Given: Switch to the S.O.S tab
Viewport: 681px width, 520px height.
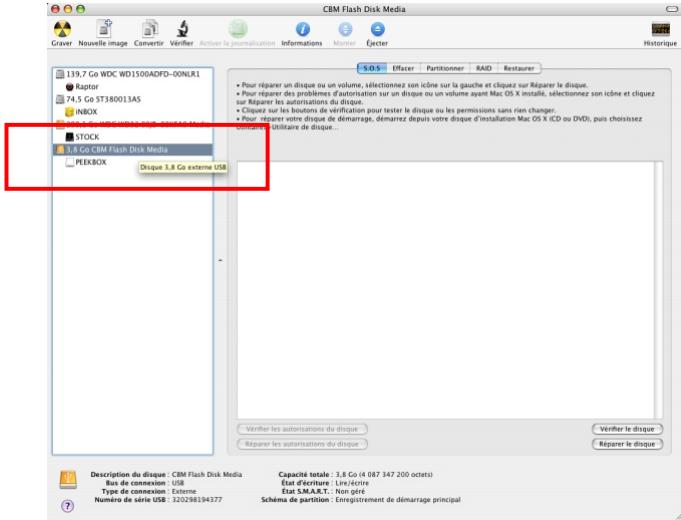Looking at the screenshot, I should 372,68.
